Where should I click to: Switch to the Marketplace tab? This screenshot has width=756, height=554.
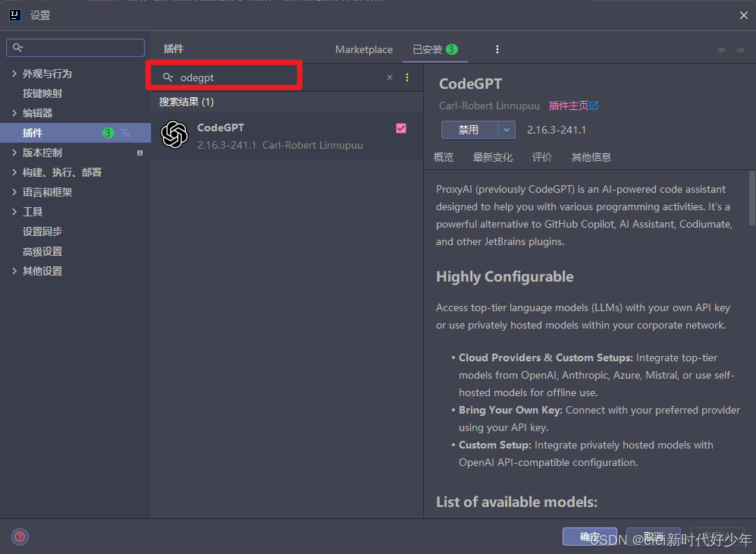click(x=364, y=49)
